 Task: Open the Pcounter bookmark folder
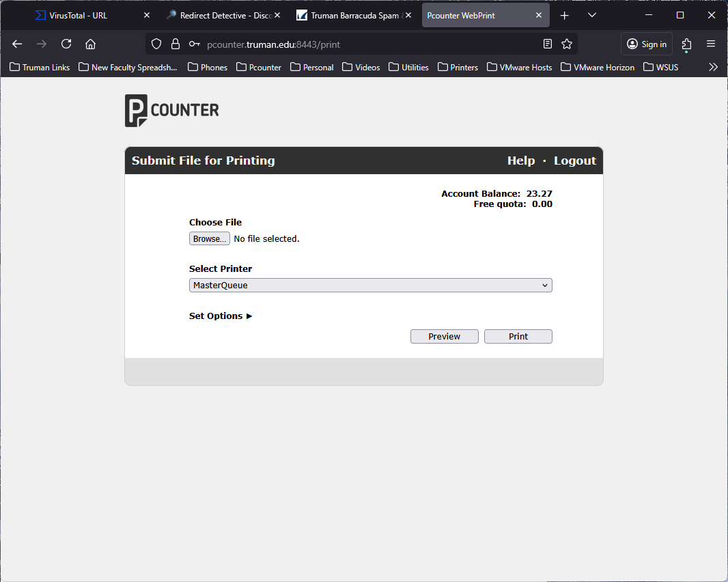[259, 68]
